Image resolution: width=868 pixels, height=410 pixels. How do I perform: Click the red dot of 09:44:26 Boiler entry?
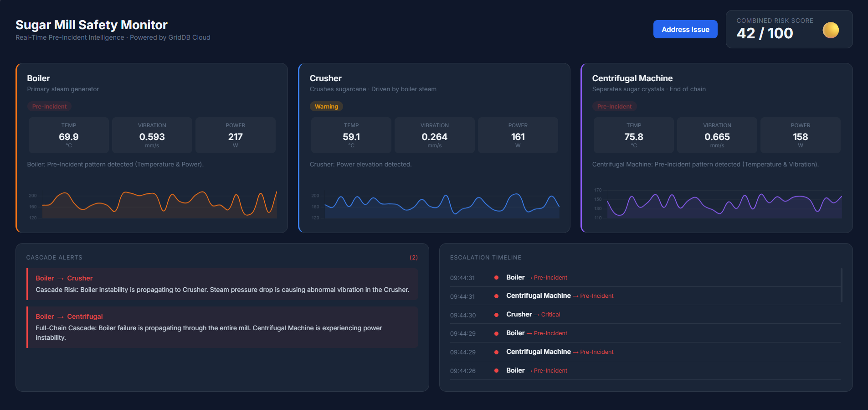pyautogui.click(x=496, y=371)
